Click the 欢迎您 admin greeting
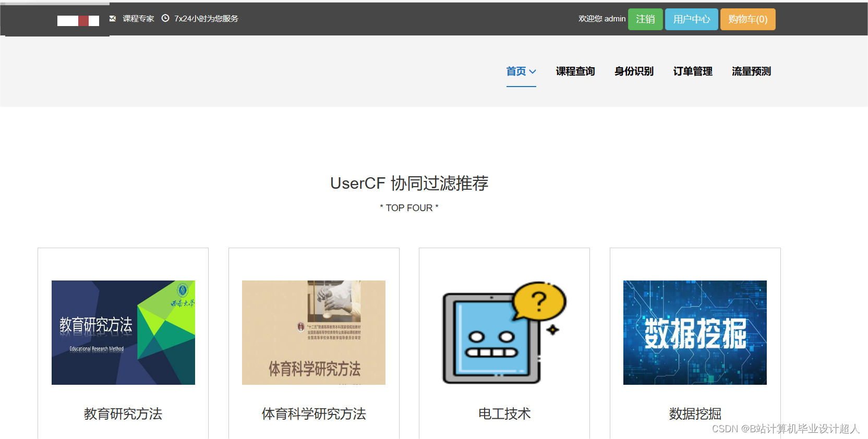868x439 pixels. [x=602, y=19]
